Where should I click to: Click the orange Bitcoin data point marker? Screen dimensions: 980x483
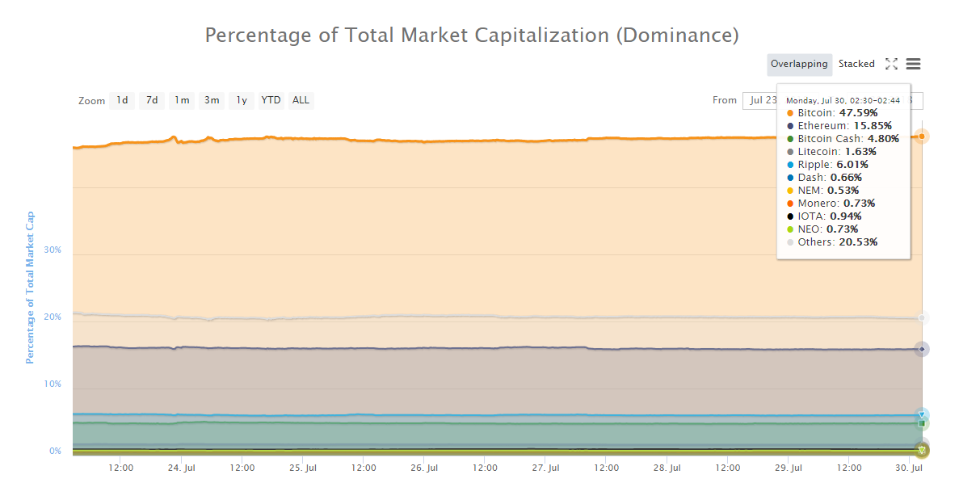(922, 136)
